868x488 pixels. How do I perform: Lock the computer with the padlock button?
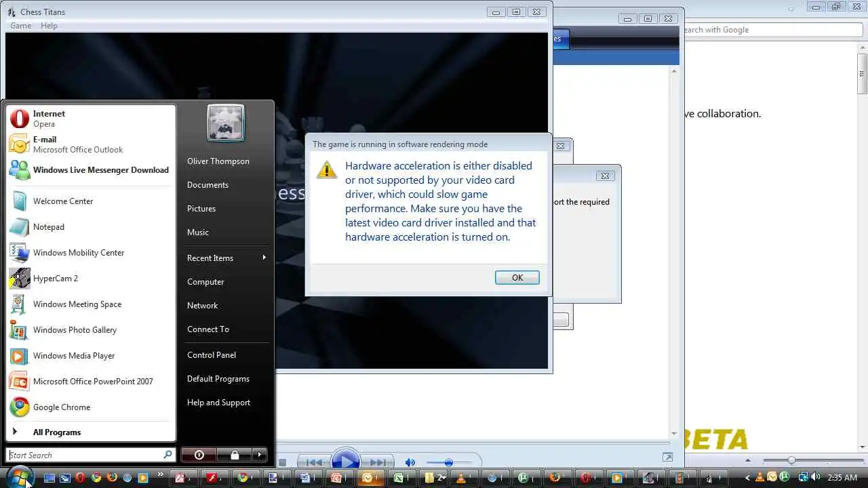234,455
